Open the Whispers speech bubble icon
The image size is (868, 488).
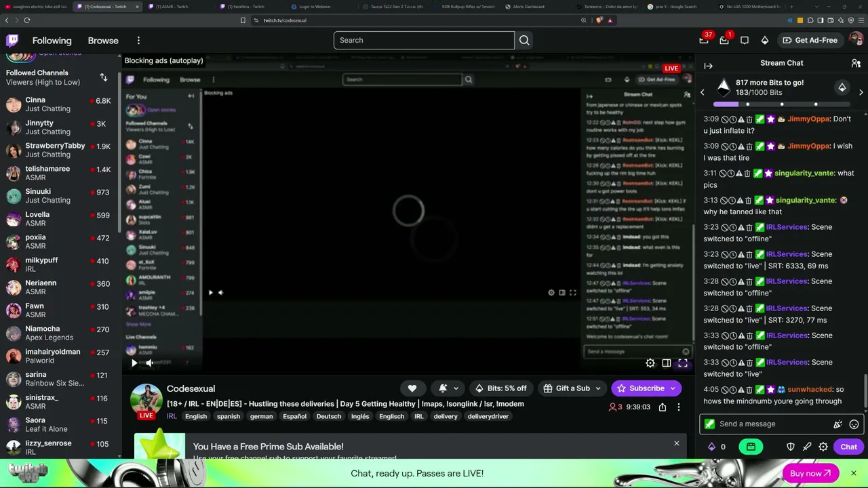745,40
